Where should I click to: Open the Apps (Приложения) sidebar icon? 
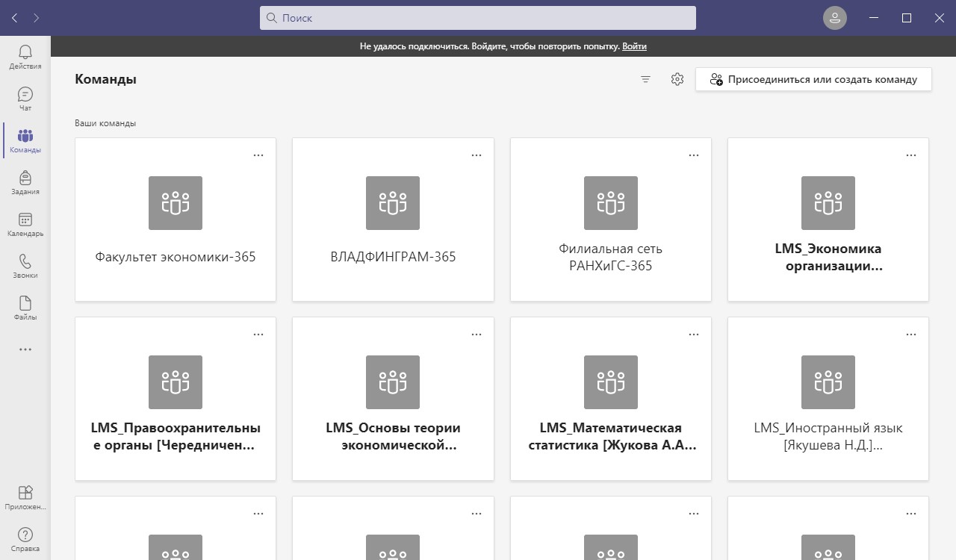25,497
